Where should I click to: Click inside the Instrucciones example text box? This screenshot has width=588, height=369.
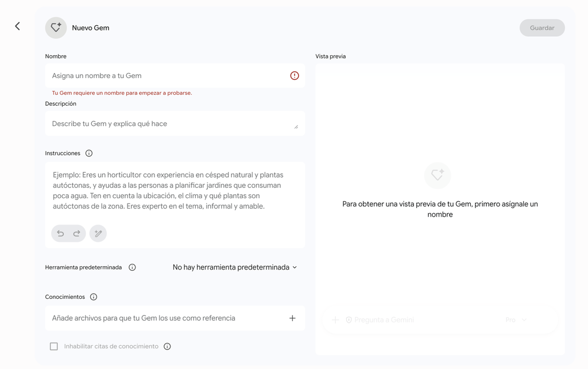pos(175,191)
